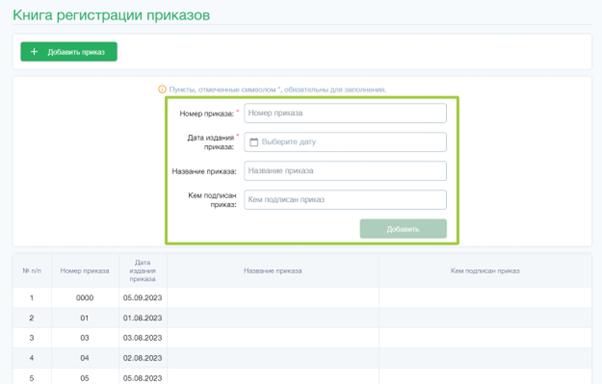The height and width of the screenshot is (384, 602).
Task: Click the Книга регистрации приказов page title
Action: point(111,15)
